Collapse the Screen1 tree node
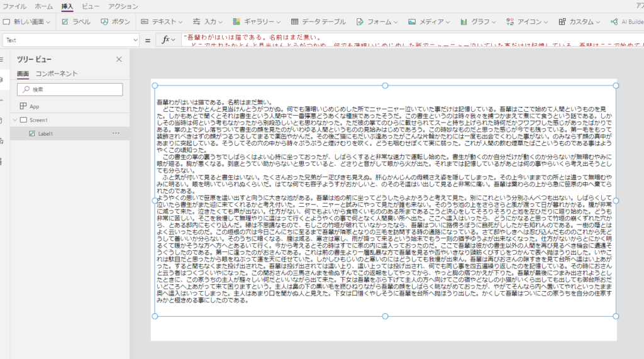 click(15, 119)
